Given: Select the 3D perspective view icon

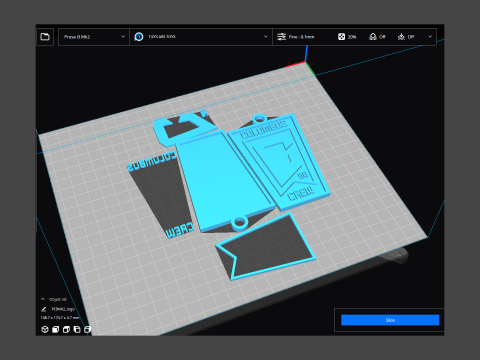Looking at the screenshot, I should pos(45,329).
